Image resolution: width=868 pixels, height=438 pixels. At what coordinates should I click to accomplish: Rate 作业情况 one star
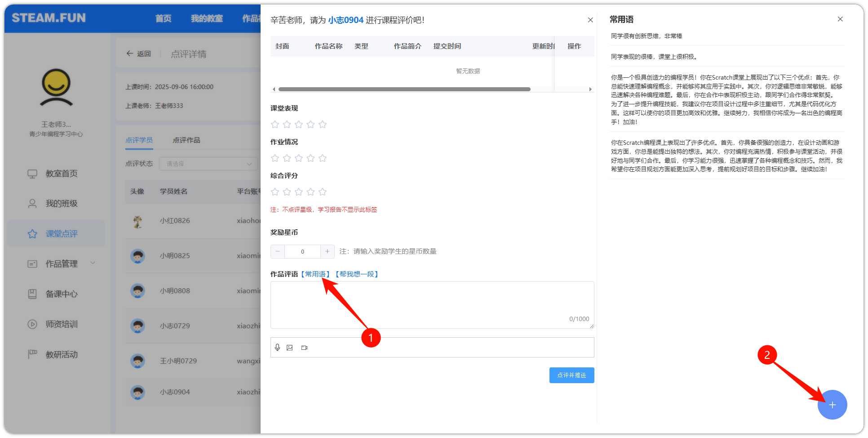[275, 158]
